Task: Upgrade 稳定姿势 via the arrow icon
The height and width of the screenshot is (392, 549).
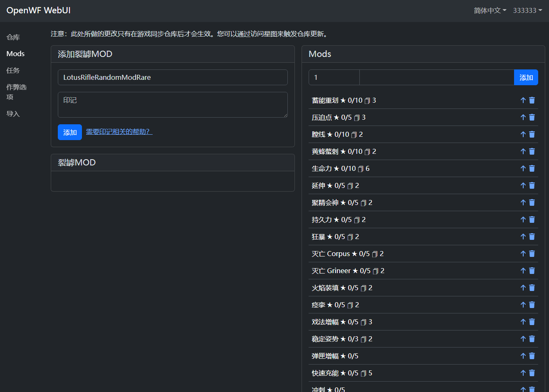Action: tap(523, 338)
